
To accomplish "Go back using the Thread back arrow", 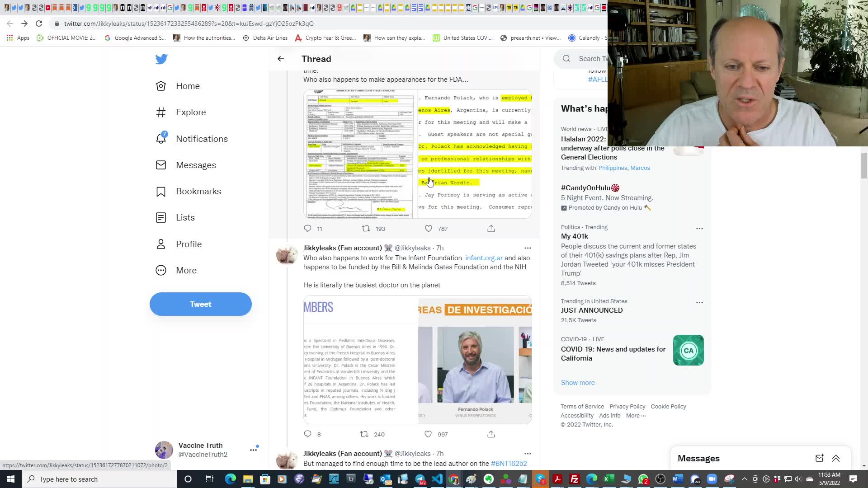I will 281,59.
